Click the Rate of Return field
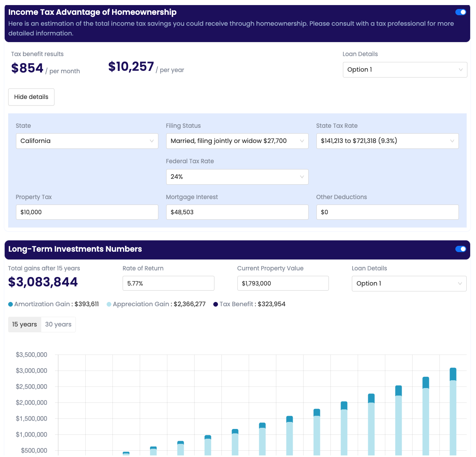476x457 pixels. pyautogui.click(x=168, y=284)
